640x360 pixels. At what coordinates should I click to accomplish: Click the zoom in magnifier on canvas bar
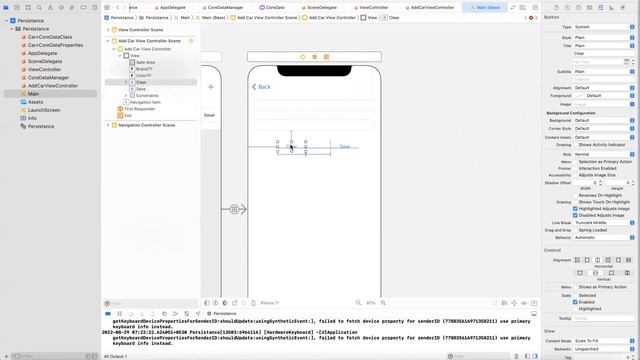pyautogui.click(x=383, y=303)
